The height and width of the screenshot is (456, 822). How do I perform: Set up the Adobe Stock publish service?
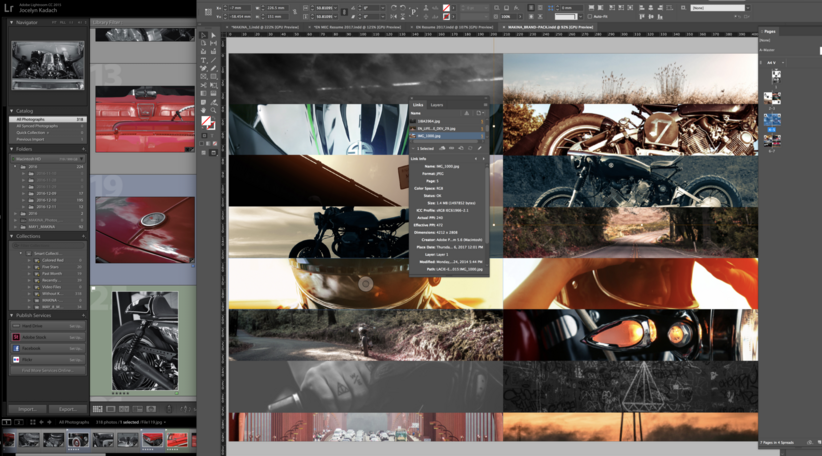click(75, 337)
